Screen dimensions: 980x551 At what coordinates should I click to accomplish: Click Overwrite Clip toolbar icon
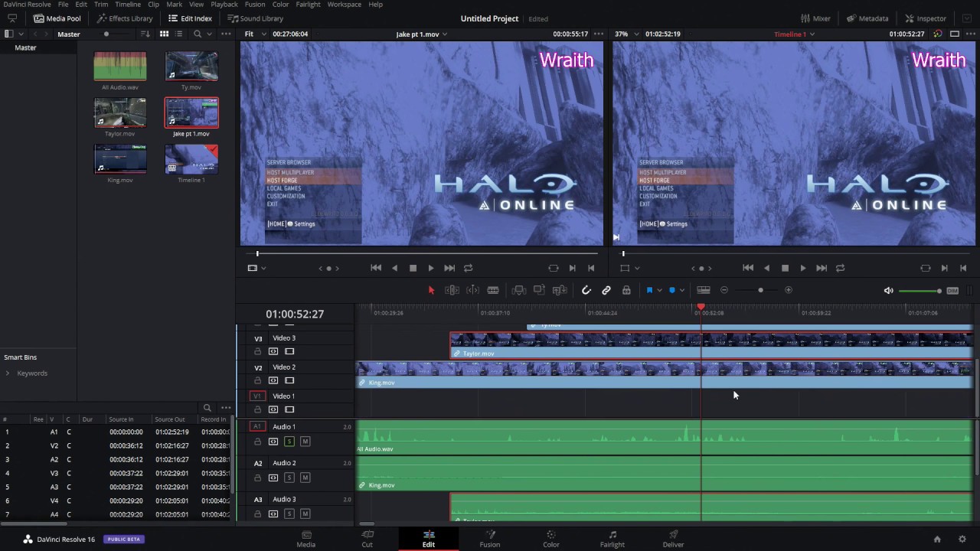[539, 290]
